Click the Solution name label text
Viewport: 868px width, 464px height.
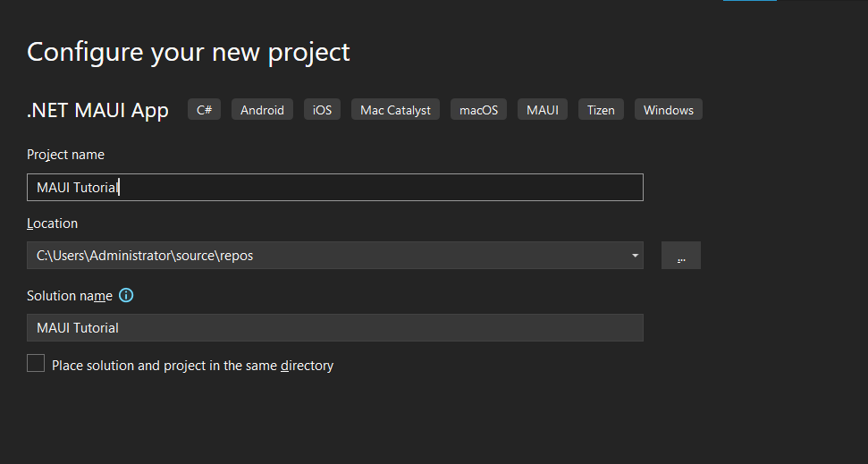click(x=70, y=296)
